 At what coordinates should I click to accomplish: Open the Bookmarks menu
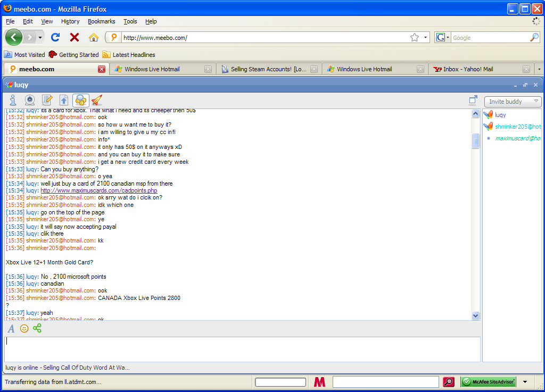click(102, 21)
